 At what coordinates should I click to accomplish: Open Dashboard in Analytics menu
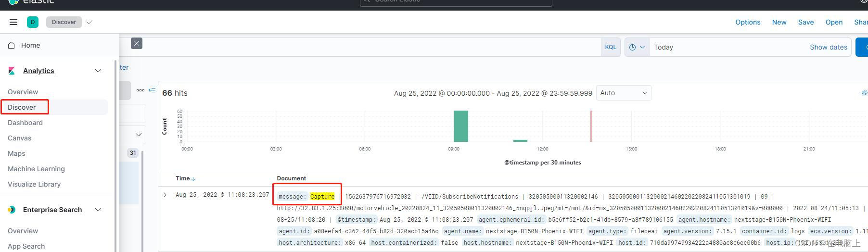(x=25, y=123)
